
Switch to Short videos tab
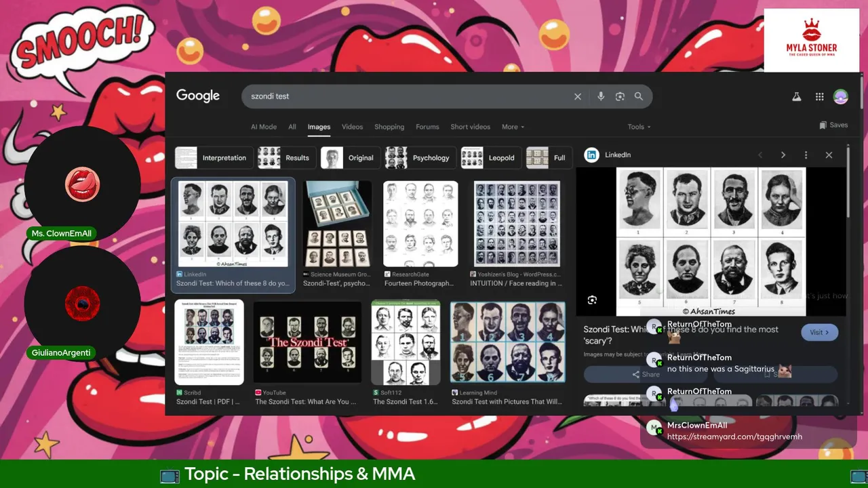(x=471, y=127)
